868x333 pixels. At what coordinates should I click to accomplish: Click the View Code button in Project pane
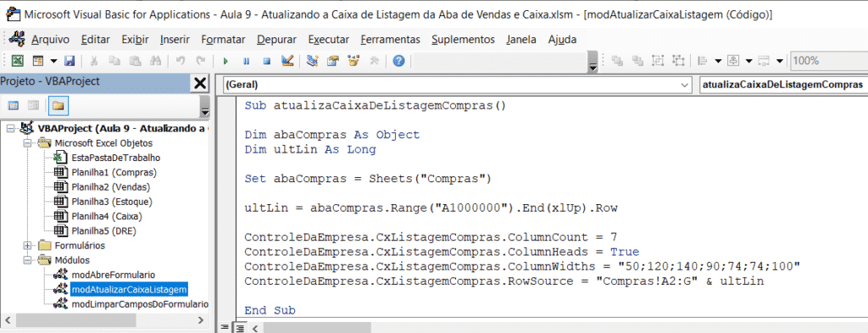[14, 105]
